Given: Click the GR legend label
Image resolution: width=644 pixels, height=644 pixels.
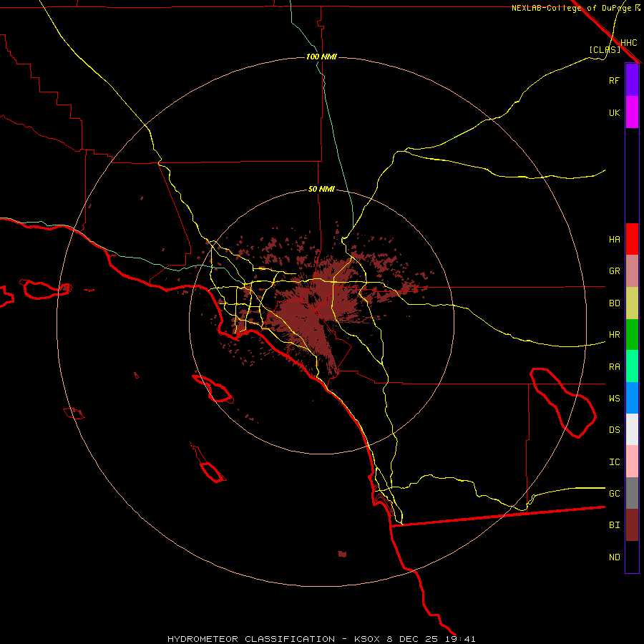Looking at the screenshot, I should click(614, 271).
